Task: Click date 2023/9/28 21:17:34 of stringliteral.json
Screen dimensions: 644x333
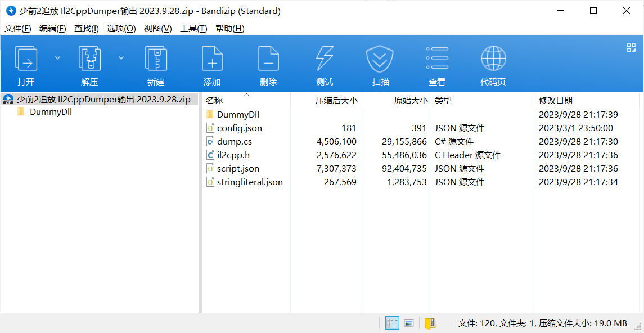Action: [578, 182]
